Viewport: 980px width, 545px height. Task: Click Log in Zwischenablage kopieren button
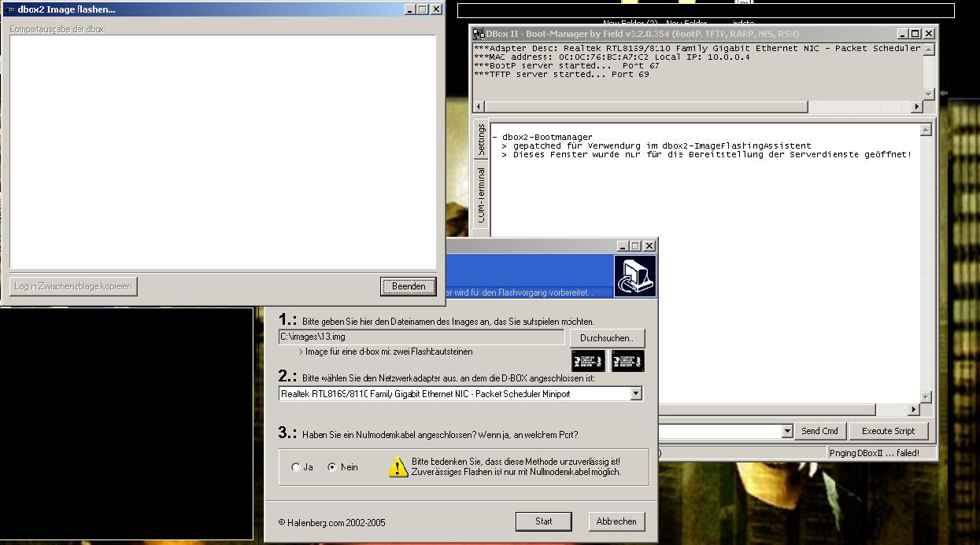[x=73, y=286]
